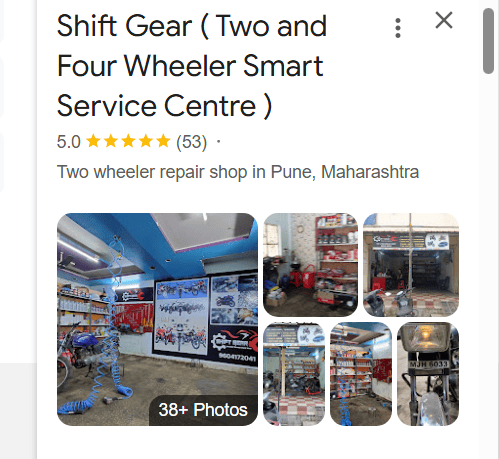Close the Shift Gear business panel
Viewport: 499px width, 459px height.
coord(444,20)
